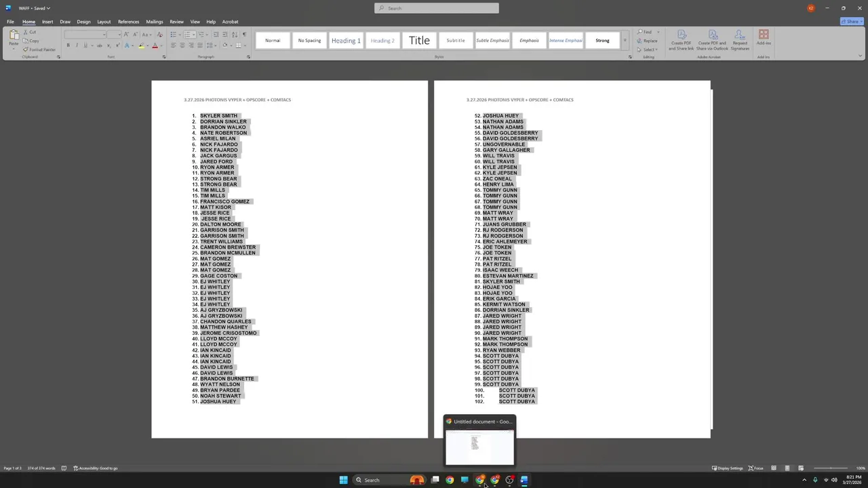The width and height of the screenshot is (868, 488).
Task: Open the File tab
Action: pyautogui.click(x=10, y=22)
